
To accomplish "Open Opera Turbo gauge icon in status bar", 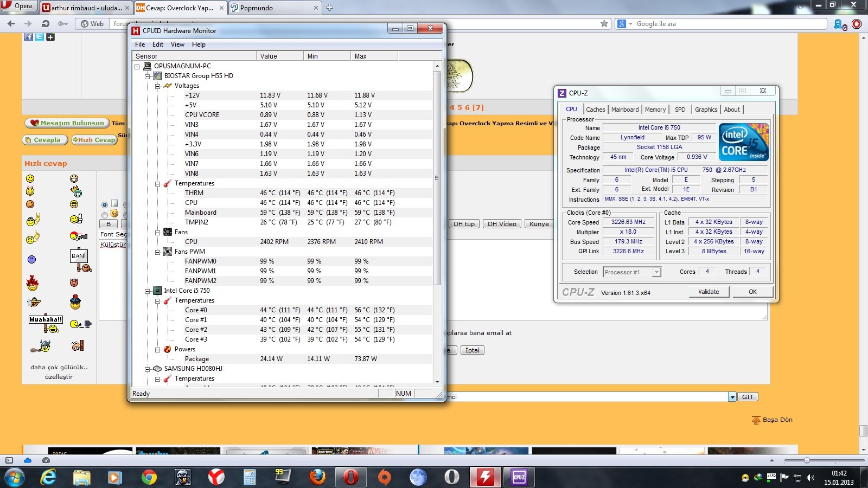I will click(46, 460).
